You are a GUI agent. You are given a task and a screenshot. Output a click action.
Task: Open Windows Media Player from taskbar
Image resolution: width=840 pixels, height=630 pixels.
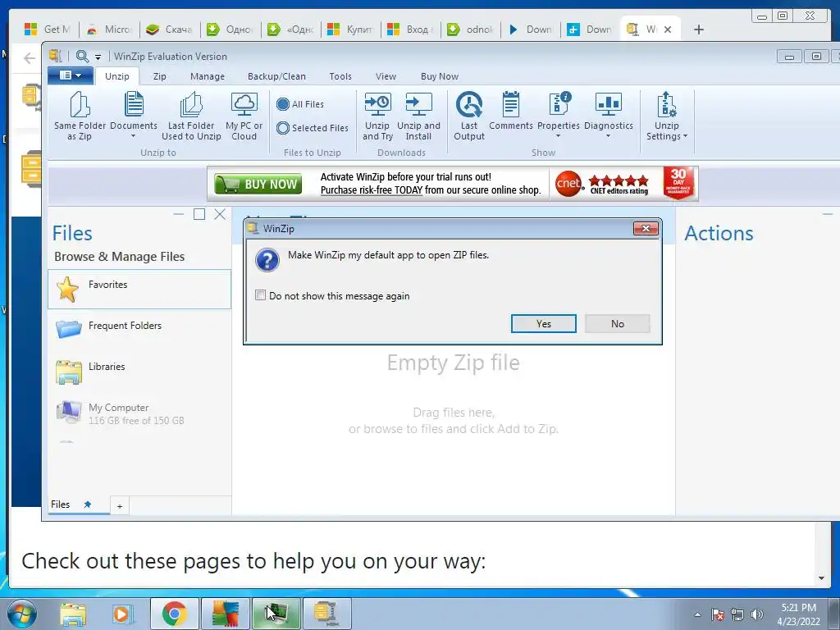122,614
